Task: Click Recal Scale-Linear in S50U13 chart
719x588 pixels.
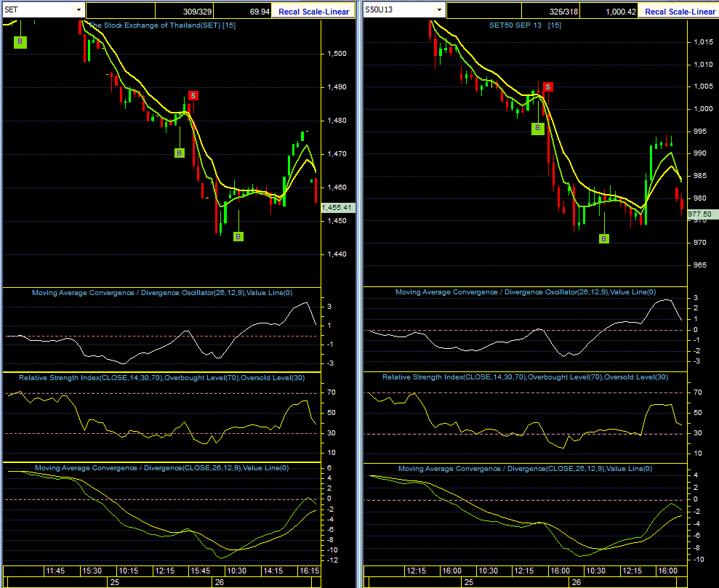Action: pyautogui.click(x=680, y=12)
